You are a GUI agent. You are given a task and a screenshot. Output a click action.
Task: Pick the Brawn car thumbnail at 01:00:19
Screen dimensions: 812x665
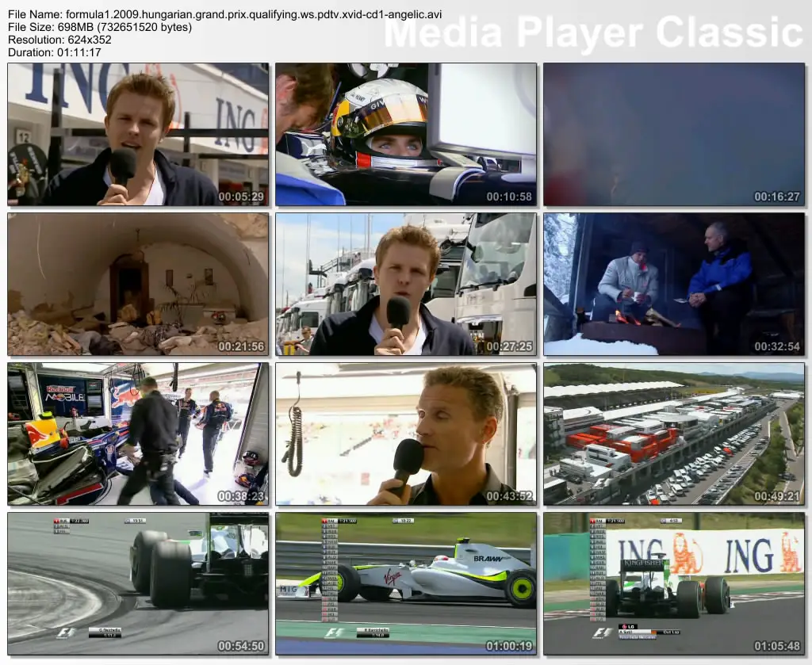click(406, 583)
